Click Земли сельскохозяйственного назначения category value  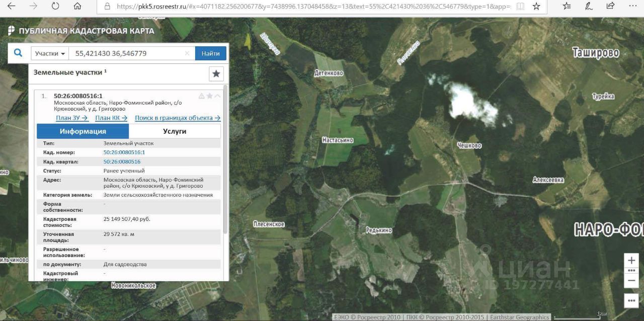(x=158, y=195)
